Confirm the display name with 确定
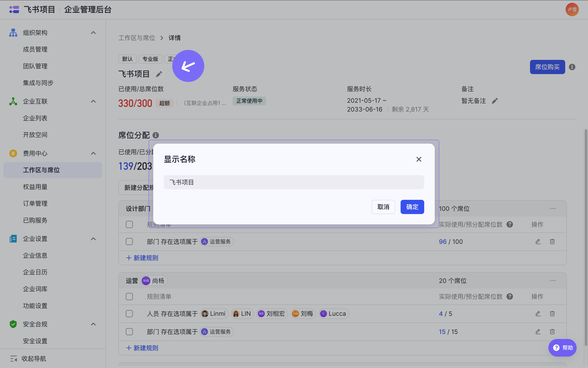The image size is (588, 368). click(412, 207)
